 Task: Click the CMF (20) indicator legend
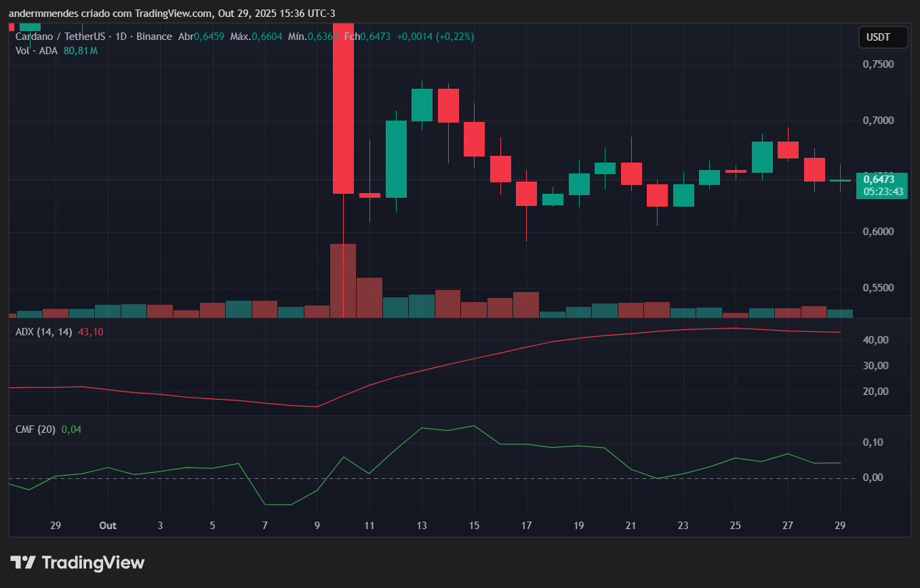(x=35, y=429)
